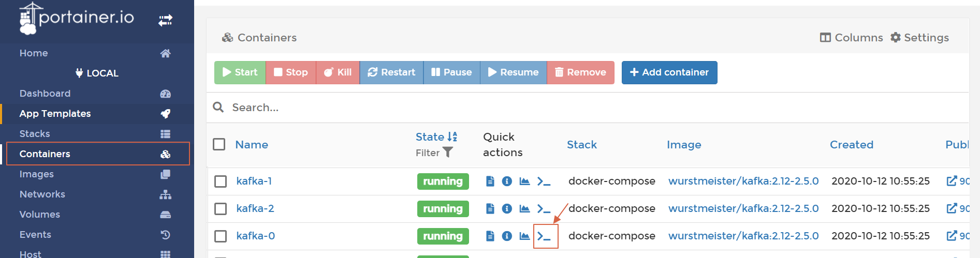
Task: Sort by State column
Action: [x=436, y=137]
